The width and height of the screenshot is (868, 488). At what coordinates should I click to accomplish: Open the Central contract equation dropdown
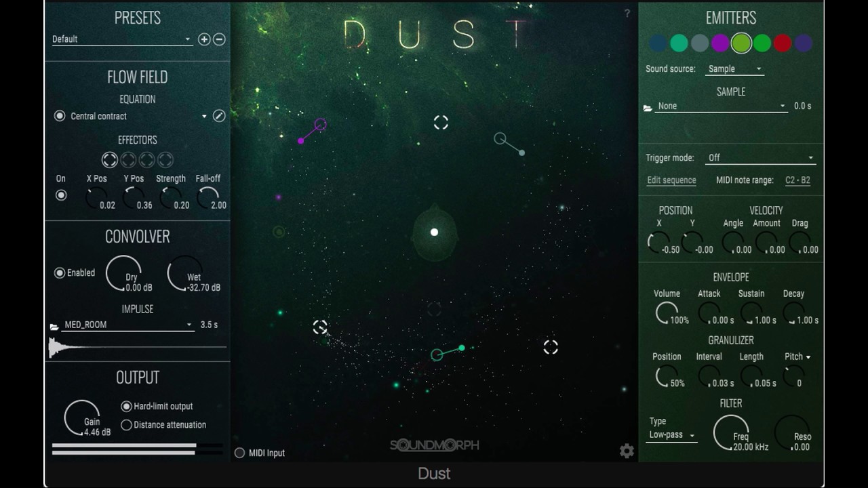coord(138,116)
